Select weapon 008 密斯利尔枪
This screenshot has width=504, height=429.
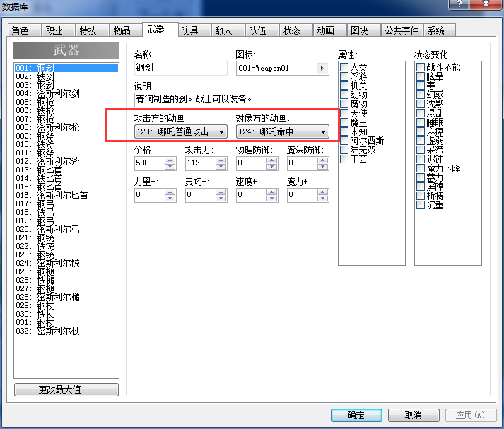pos(66,127)
